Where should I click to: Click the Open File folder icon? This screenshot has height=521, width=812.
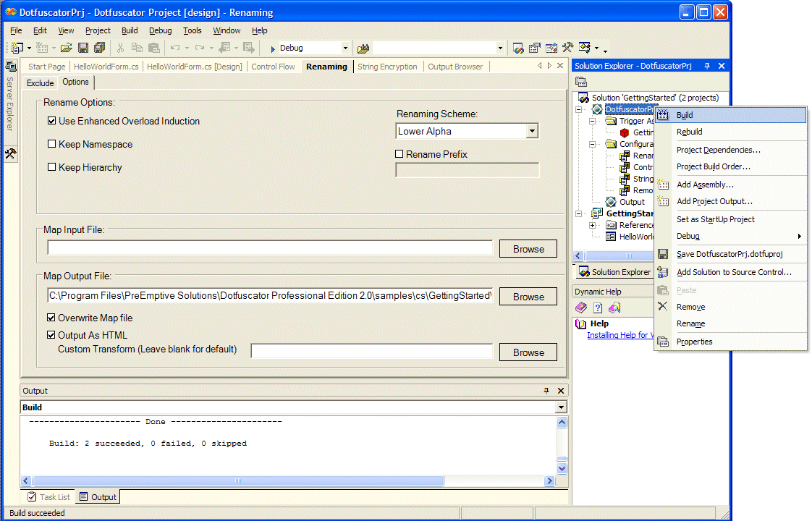coord(67,48)
